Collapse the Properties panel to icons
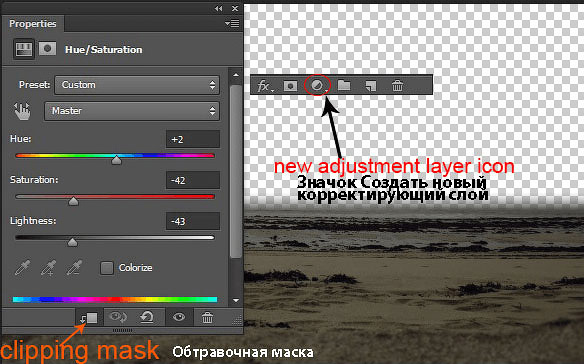This screenshot has height=364, width=584. [x=218, y=8]
